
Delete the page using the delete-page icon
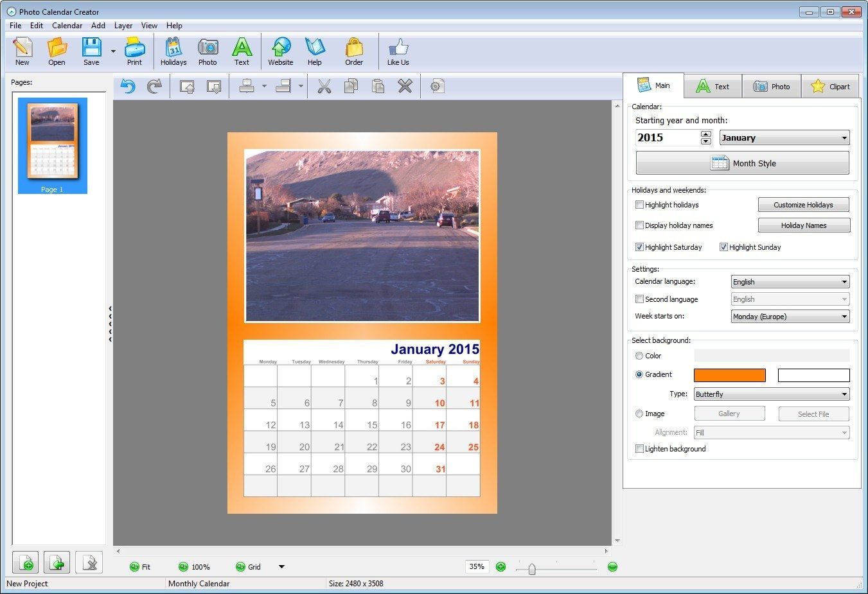coord(89,562)
